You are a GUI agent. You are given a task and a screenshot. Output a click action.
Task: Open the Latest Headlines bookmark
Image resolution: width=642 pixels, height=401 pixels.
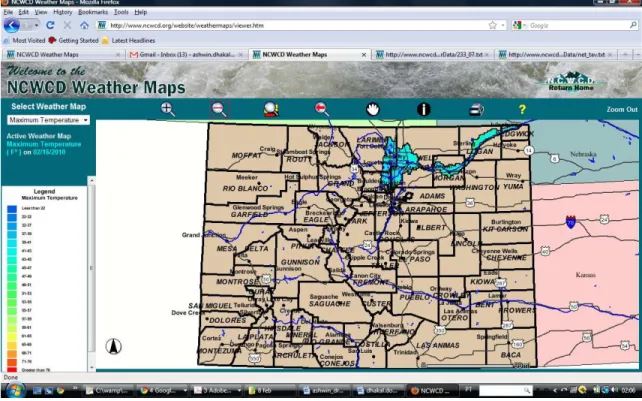coord(129,41)
